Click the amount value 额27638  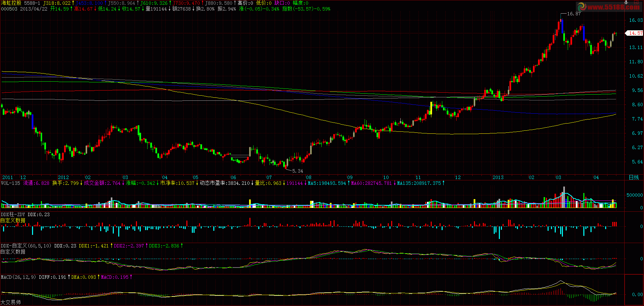182,9
